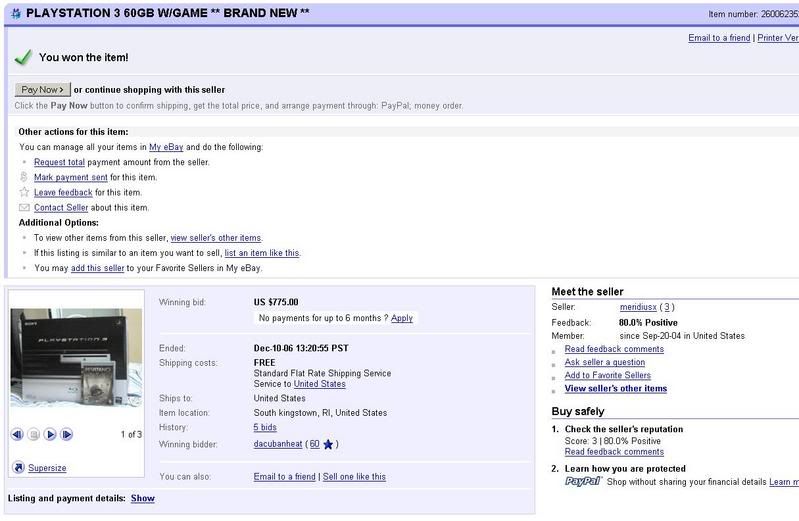Click the listing title icon at top left
The width and height of the screenshot is (799, 521).
tap(16, 14)
